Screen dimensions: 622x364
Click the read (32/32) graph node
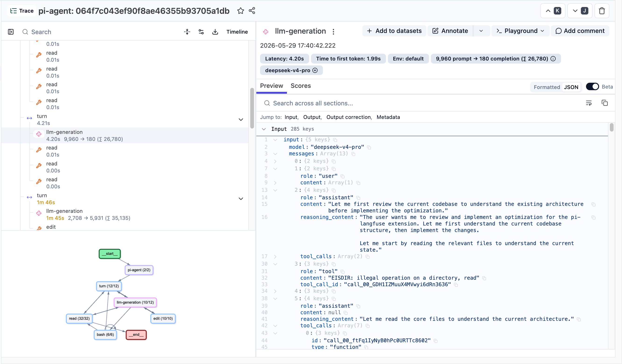[79, 318]
